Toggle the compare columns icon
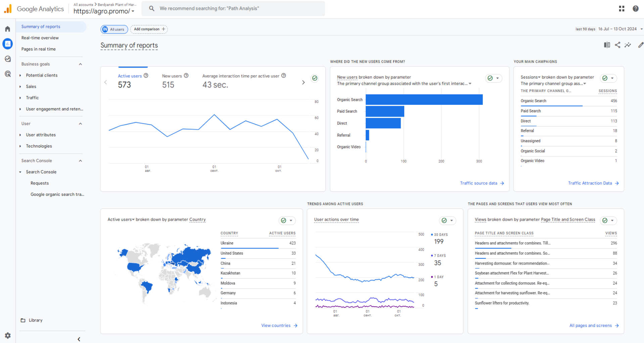The width and height of the screenshot is (644, 343). point(607,45)
